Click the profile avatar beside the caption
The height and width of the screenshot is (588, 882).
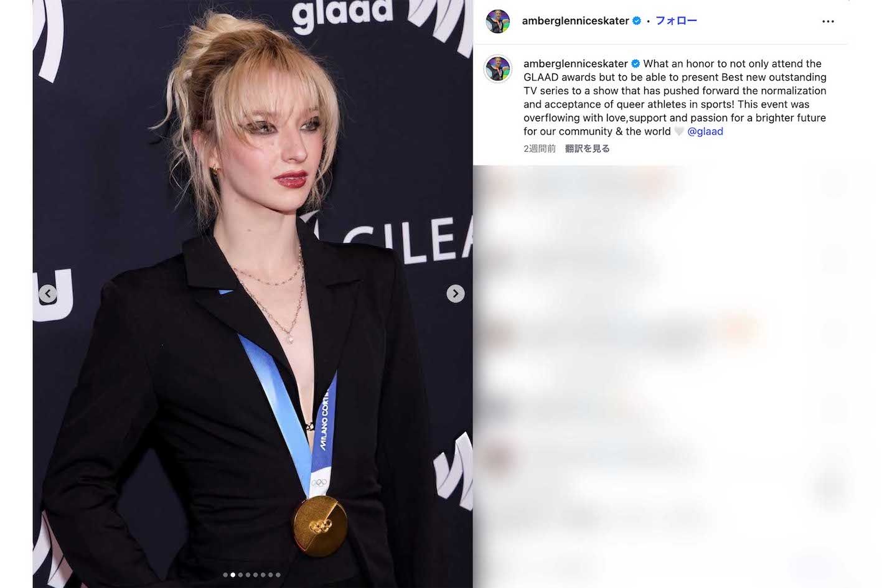click(498, 69)
